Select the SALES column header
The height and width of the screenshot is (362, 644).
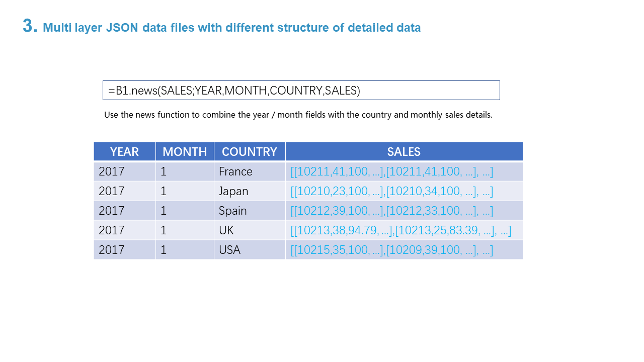click(x=404, y=152)
